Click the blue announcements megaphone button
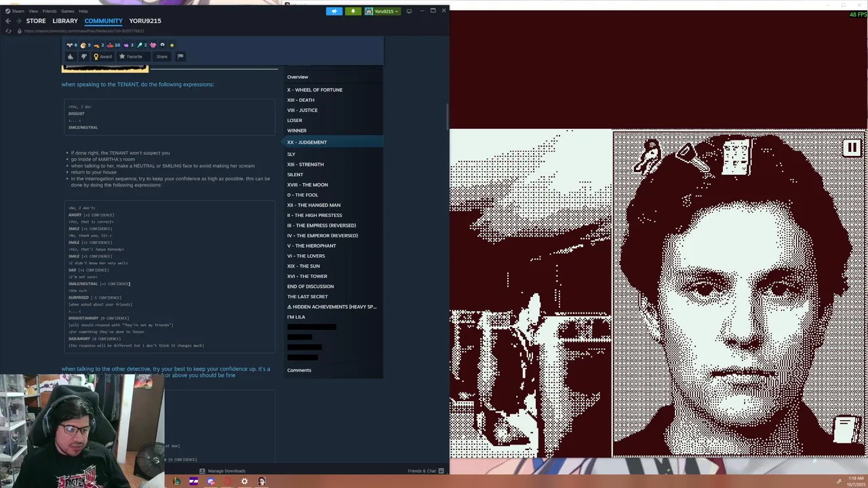868x488 pixels. 334,11
